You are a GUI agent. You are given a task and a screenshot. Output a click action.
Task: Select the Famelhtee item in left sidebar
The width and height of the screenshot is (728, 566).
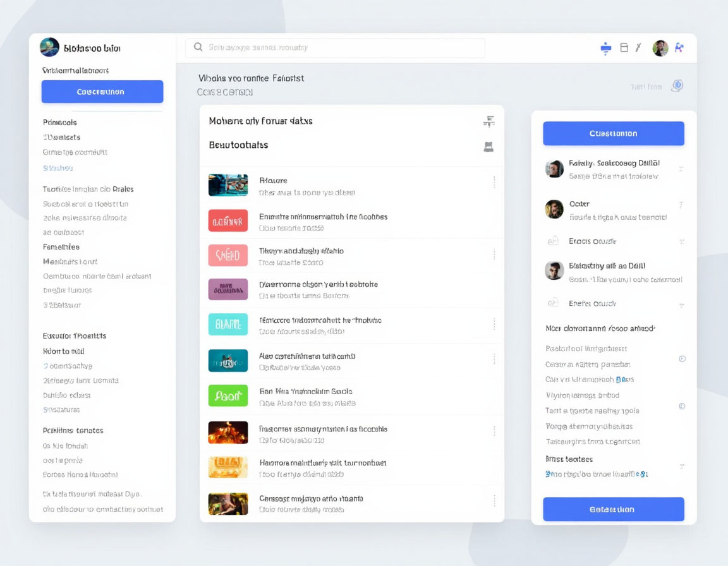coord(61,247)
